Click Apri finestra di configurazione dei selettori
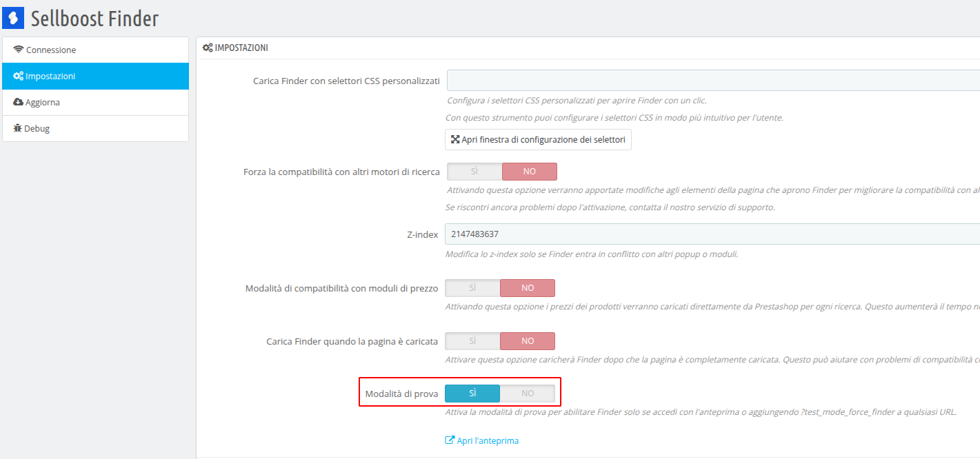This screenshot has height=459, width=980. pyautogui.click(x=538, y=139)
